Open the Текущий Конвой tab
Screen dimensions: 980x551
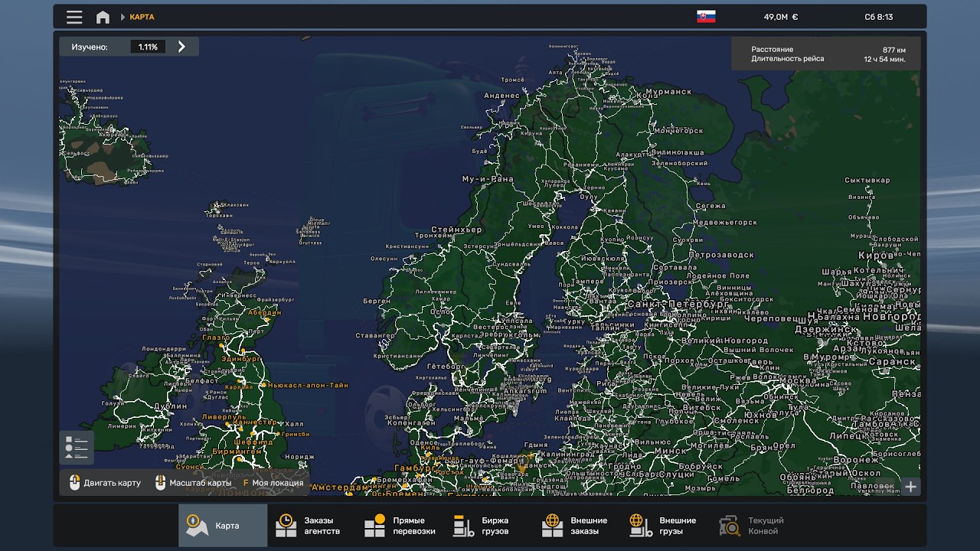[x=754, y=526]
